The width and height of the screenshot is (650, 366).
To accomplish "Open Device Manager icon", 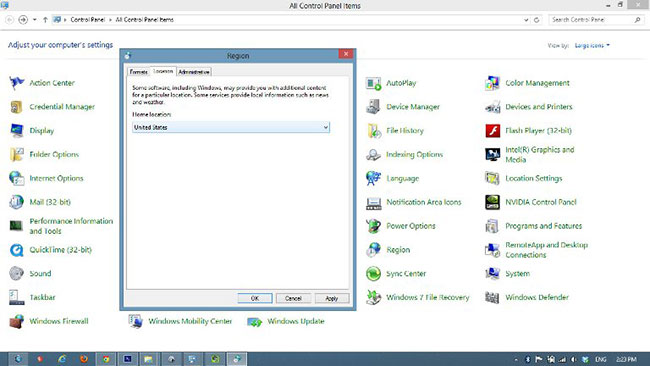I will coord(374,107).
